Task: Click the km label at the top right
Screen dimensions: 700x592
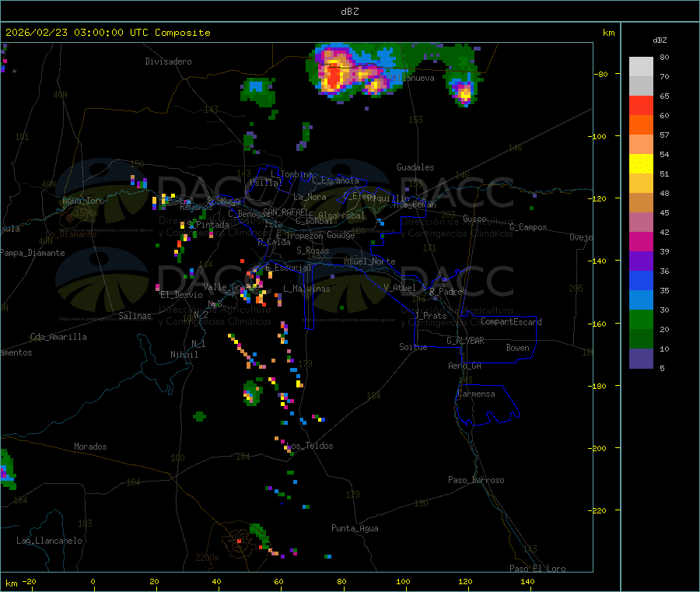Action: [608, 33]
